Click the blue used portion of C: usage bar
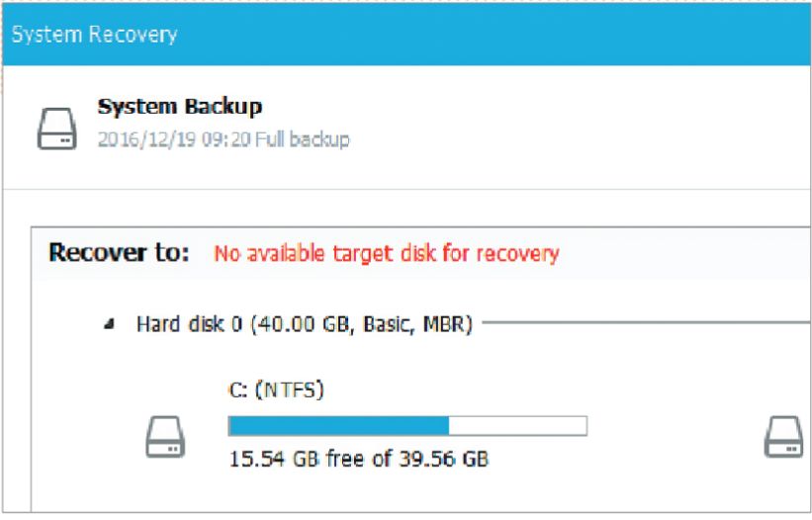 [x=338, y=426]
